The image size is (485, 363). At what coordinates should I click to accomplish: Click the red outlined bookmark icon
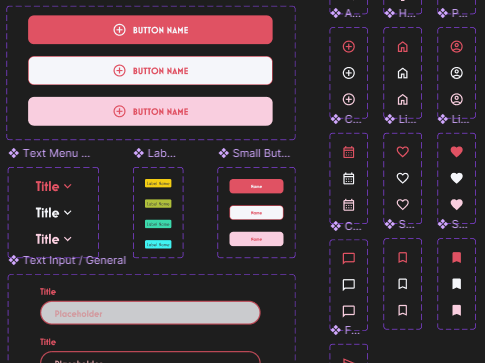coord(403,258)
